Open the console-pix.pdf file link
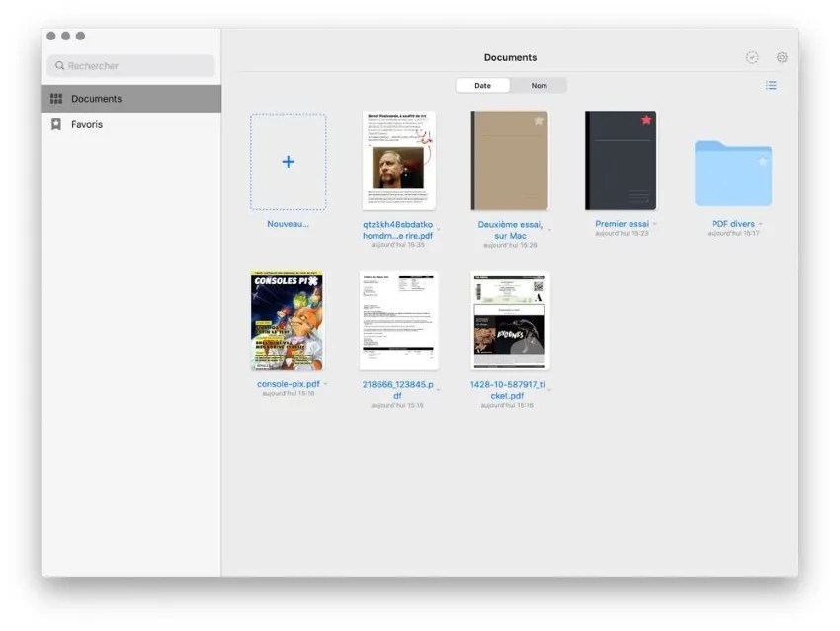The image size is (840, 631). (x=287, y=385)
